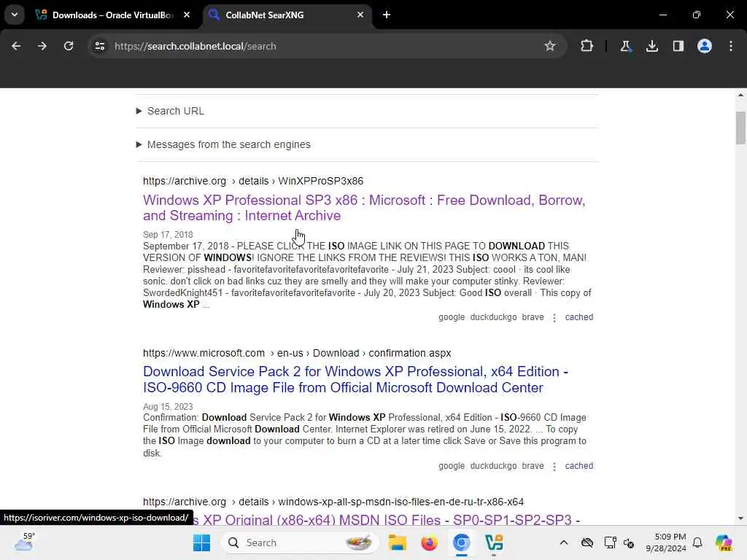Open Windows XP Professional SP3 x86 result

tap(364, 208)
